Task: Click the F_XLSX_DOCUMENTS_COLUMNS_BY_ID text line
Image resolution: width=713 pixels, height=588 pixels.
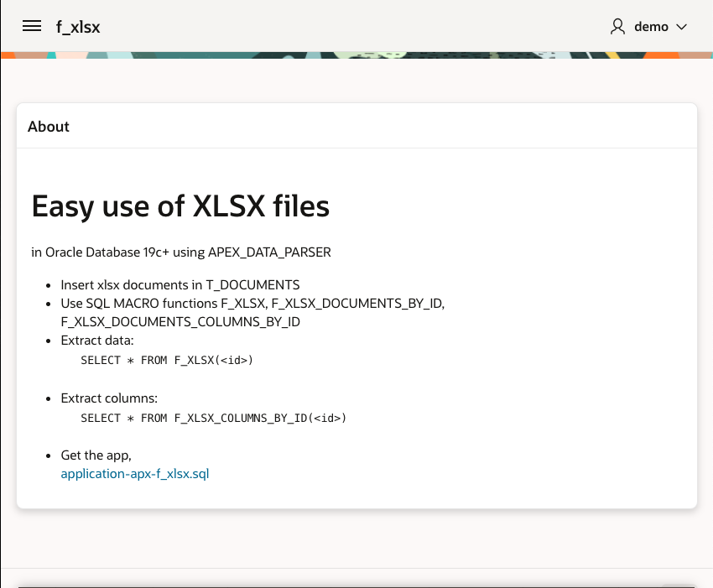Action: click(x=180, y=322)
